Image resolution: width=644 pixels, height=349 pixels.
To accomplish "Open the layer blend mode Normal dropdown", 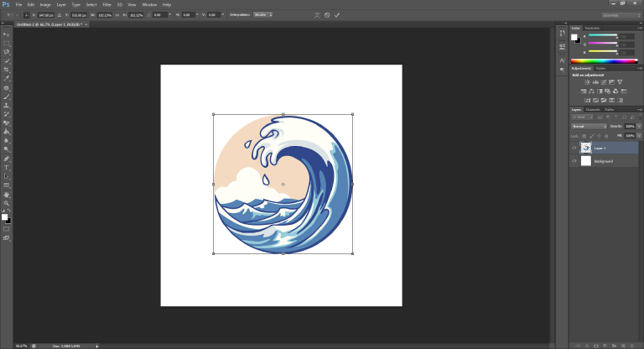I will pyautogui.click(x=589, y=126).
